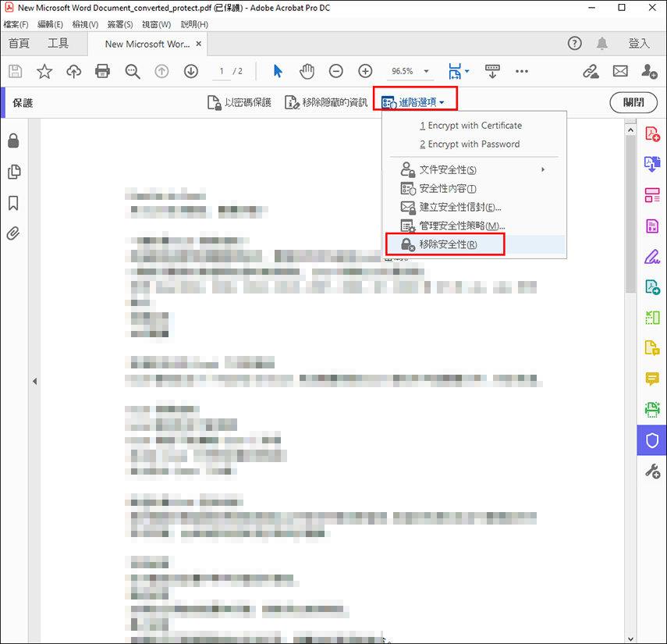Image resolution: width=667 pixels, height=644 pixels.
Task: Click the 關閉 button to close Protect toolbar
Action: [633, 102]
